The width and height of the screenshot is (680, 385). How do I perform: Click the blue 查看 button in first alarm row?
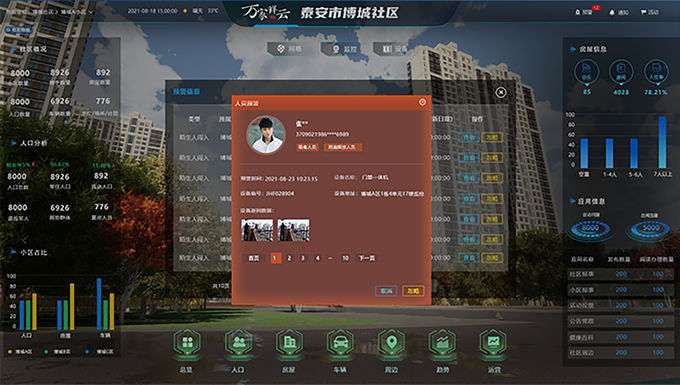(469, 137)
